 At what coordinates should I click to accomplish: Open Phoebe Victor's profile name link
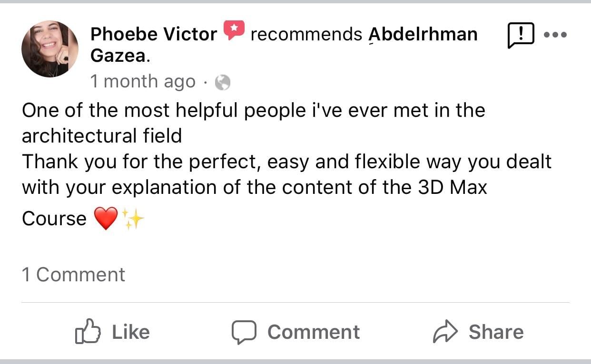coord(154,34)
